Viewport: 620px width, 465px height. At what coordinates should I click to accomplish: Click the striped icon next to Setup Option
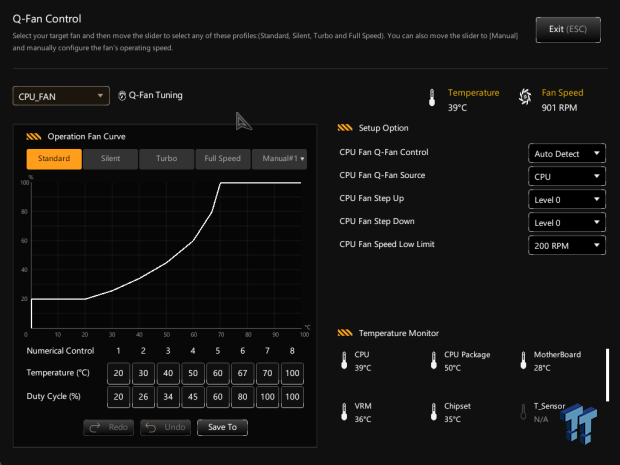click(x=345, y=128)
